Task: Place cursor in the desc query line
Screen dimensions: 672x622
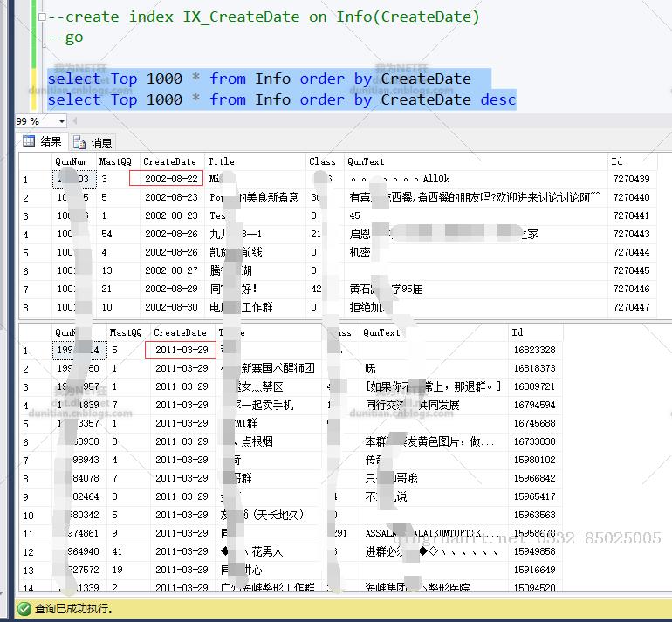Action: pyautogui.click(x=282, y=99)
